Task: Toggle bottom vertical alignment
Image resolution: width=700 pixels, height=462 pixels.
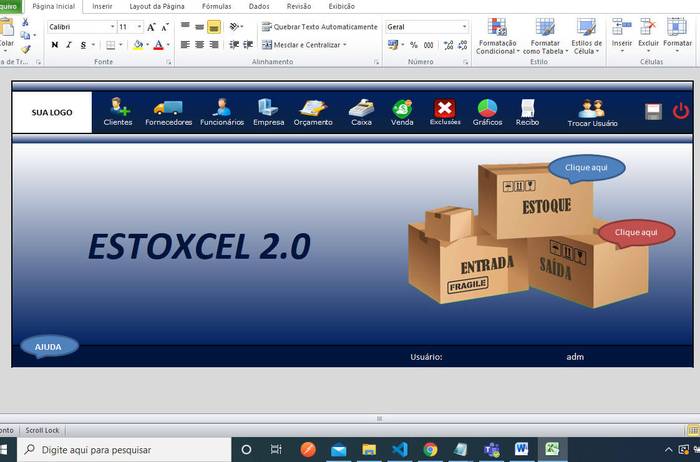Action: pyautogui.click(x=214, y=27)
